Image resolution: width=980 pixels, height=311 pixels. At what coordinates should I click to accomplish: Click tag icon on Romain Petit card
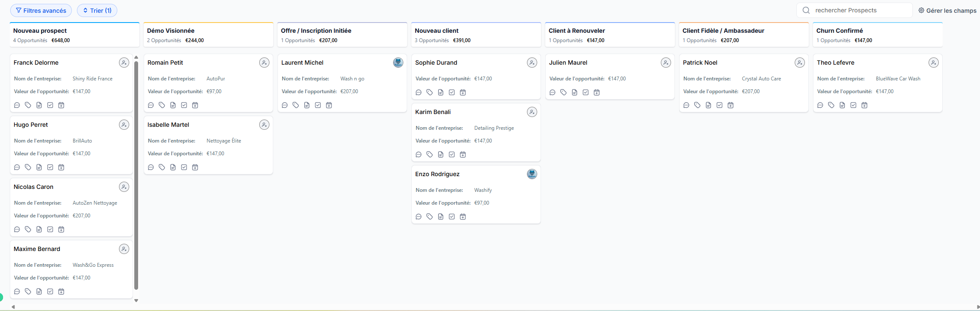(x=162, y=105)
